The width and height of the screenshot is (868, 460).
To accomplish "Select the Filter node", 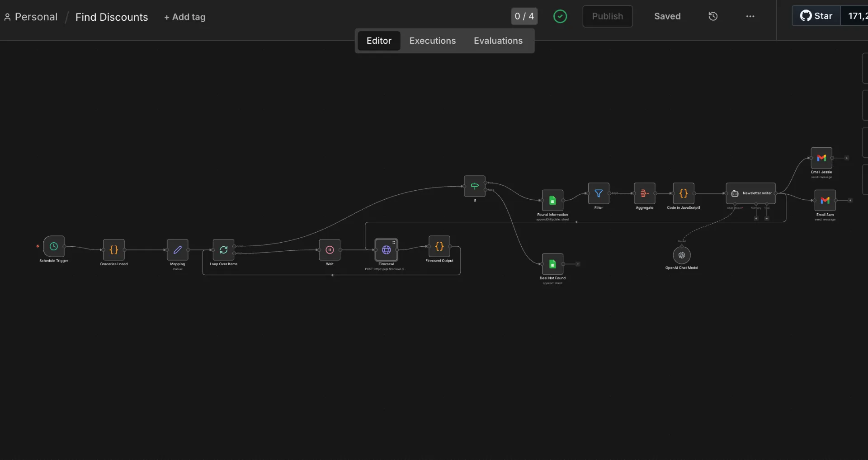I will (599, 193).
